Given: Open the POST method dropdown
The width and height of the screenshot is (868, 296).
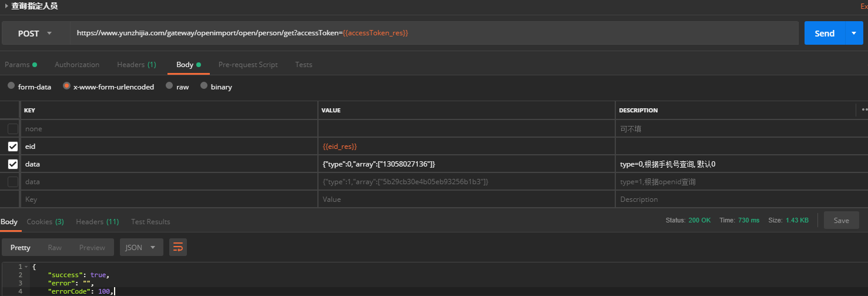Looking at the screenshot, I should [35, 34].
